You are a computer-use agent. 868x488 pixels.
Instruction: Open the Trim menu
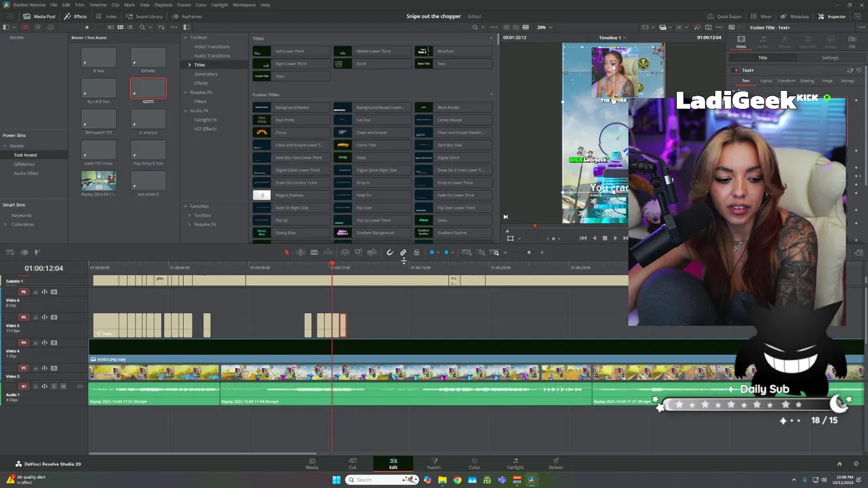(79, 5)
